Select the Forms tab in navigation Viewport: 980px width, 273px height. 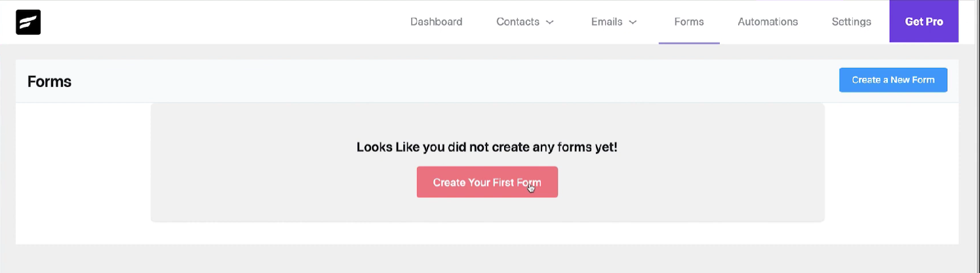click(689, 22)
